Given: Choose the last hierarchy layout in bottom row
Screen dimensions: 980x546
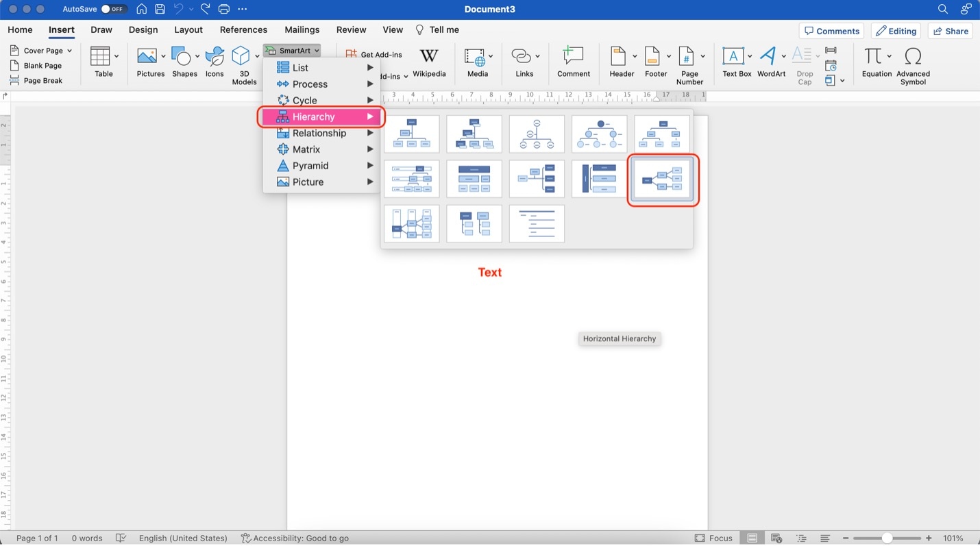Looking at the screenshot, I should coord(537,224).
